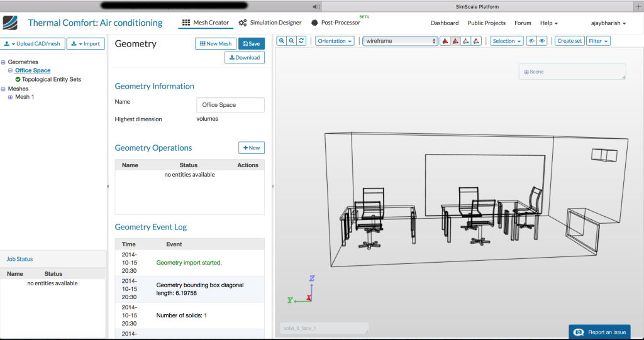
Task: Switch to the Post-Processor tab
Action: tap(336, 23)
